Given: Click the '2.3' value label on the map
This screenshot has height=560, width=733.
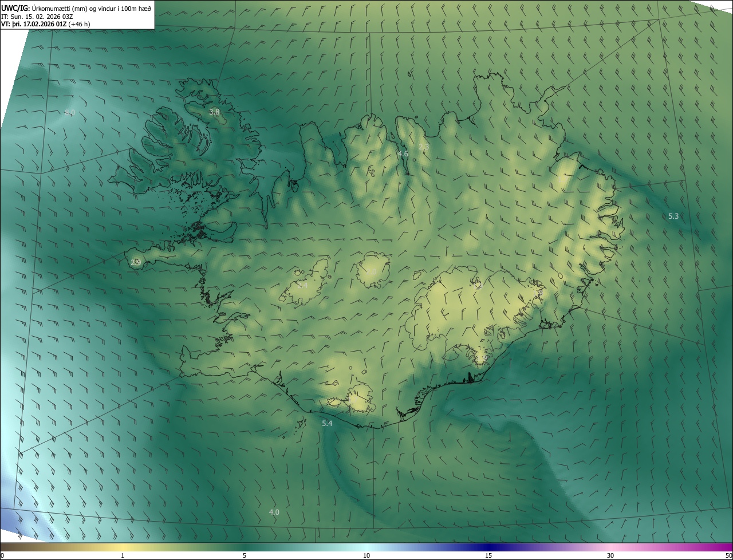Looking at the screenshot, I should click(424, 148).
